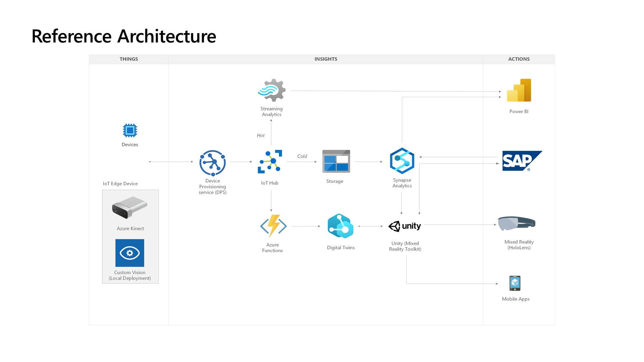The width and height of the screenshot is (644, 362).
Task: Click the Storage table icon
Action: 336,161
